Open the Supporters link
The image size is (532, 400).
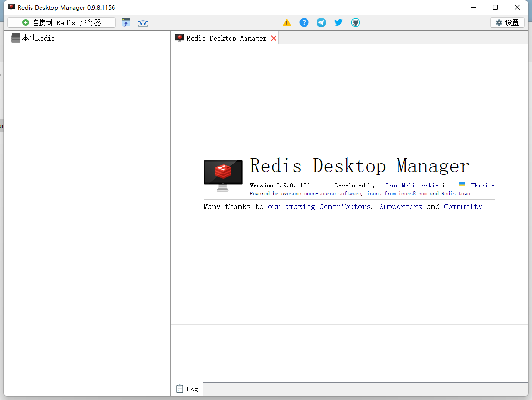[x=401, y=206]
